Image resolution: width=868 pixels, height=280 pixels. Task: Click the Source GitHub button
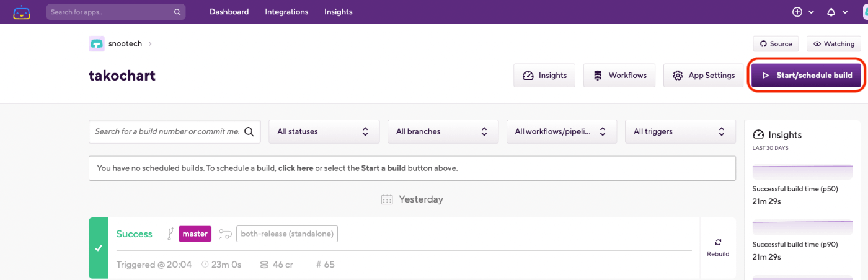[x=776, y=44]
